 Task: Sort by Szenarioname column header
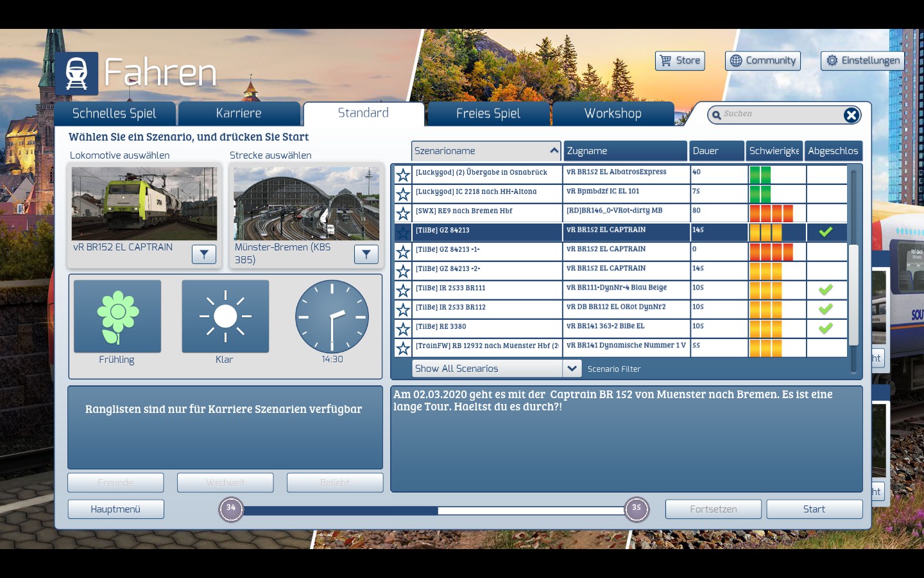[x=485, y=151]
